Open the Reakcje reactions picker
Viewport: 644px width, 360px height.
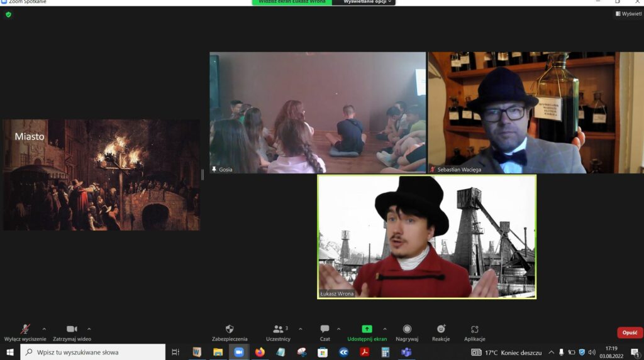tap(441, 329)
